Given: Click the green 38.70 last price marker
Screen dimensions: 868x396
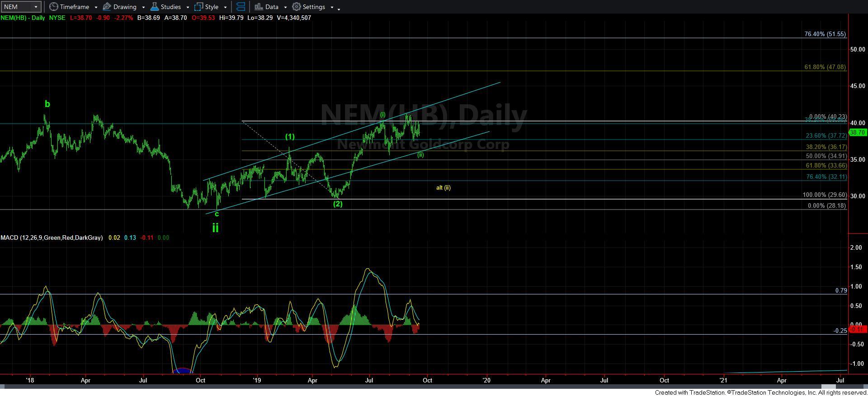Looking at the screenshot, I should click(858, 132).
